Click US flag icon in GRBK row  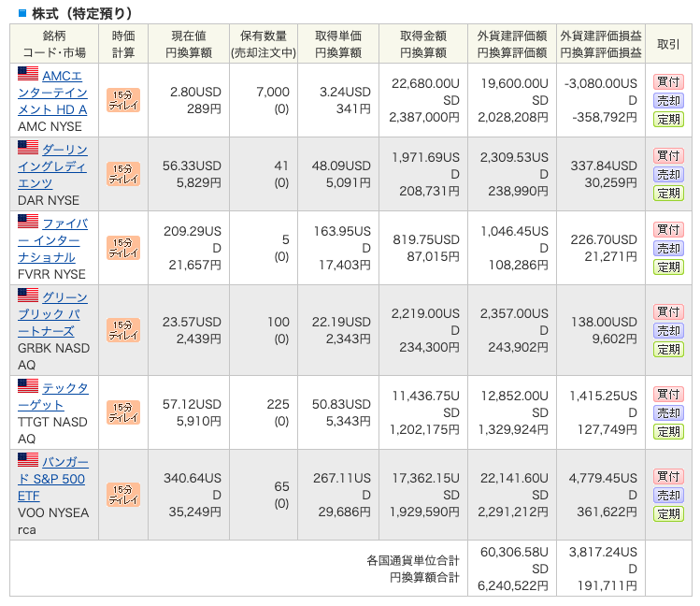coord(28,296)
